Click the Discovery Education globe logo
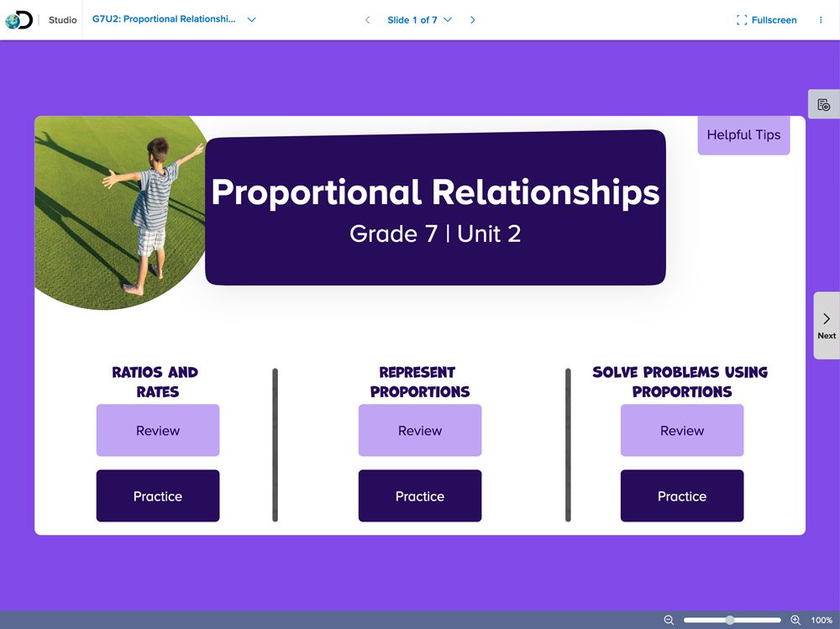This screenshot has width=840, height=629. (18, 20)
